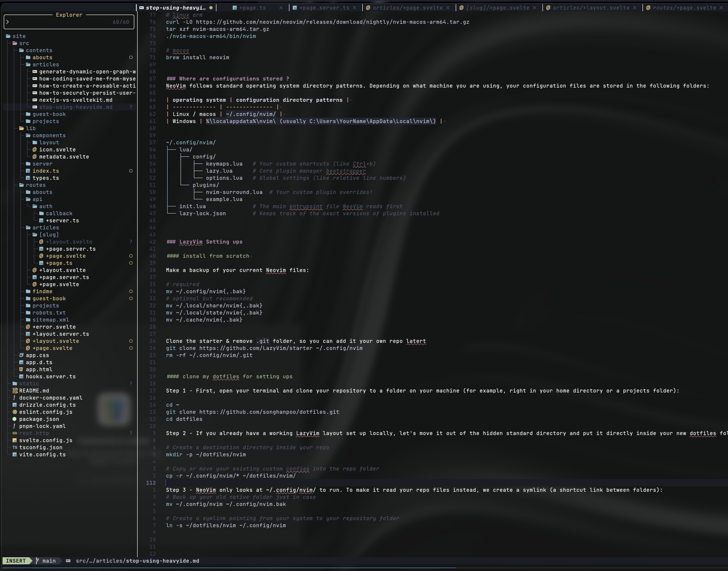Click the TS icon beside tsconfig.json

(15, 448)
